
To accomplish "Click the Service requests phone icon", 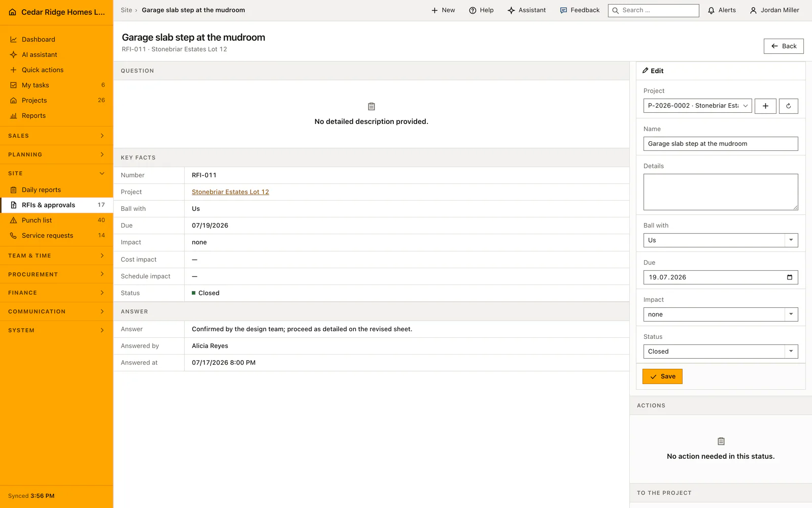I will tap(14, 236).
